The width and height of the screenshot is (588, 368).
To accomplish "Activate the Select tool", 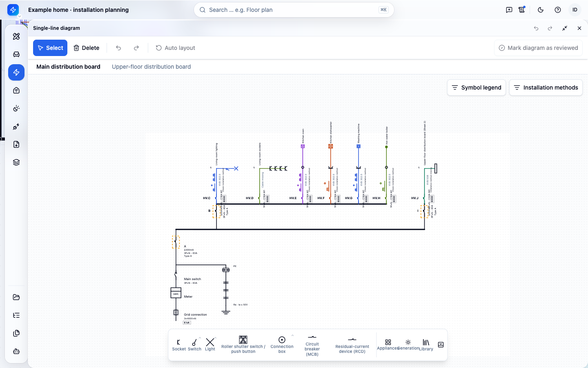I will tap(50, 48).
